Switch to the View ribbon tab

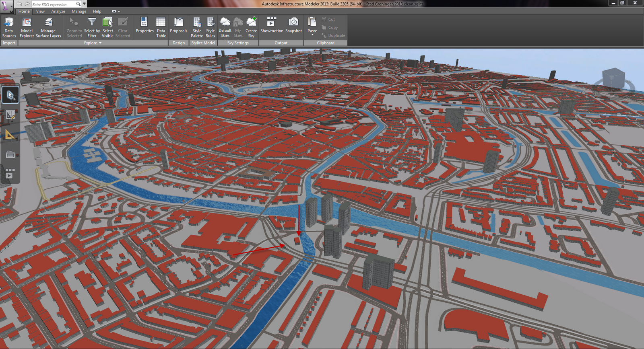tap(40, 11)
